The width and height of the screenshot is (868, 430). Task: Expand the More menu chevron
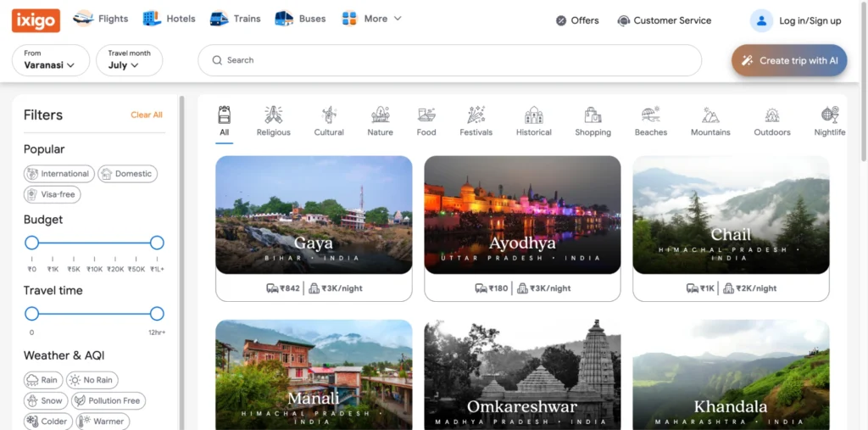coord(398,19)
